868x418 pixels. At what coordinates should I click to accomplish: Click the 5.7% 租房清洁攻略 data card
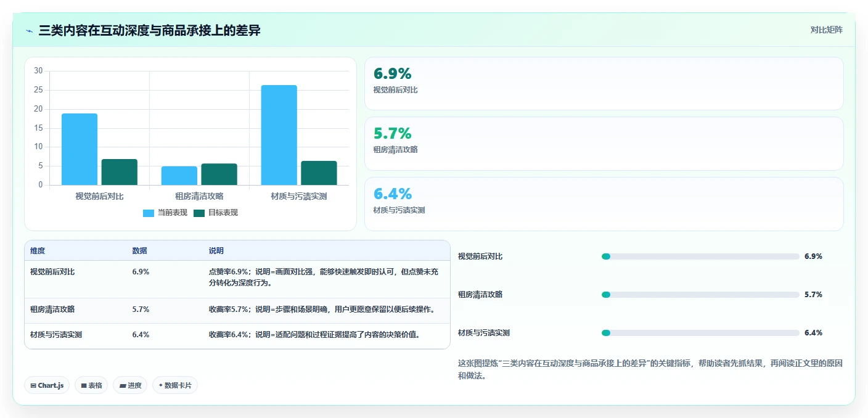[604, 144]
